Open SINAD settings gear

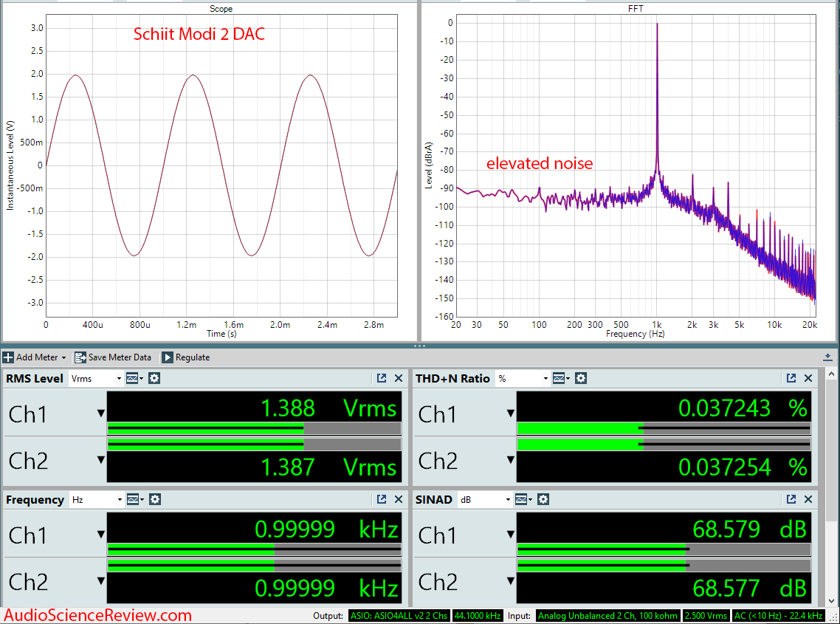click(x=543, y=500)
